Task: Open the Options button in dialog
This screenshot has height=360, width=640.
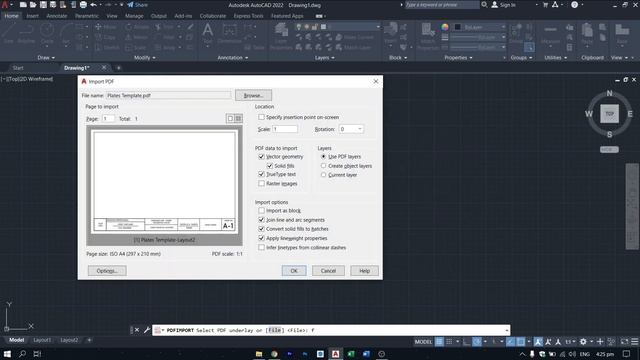Action: click(107, 271)
